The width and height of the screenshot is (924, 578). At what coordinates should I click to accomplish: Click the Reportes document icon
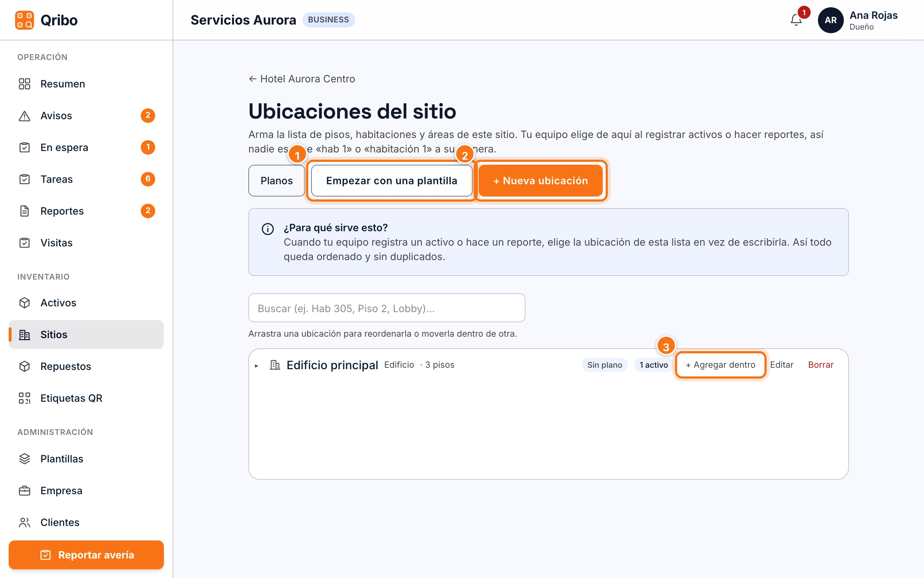25,211
